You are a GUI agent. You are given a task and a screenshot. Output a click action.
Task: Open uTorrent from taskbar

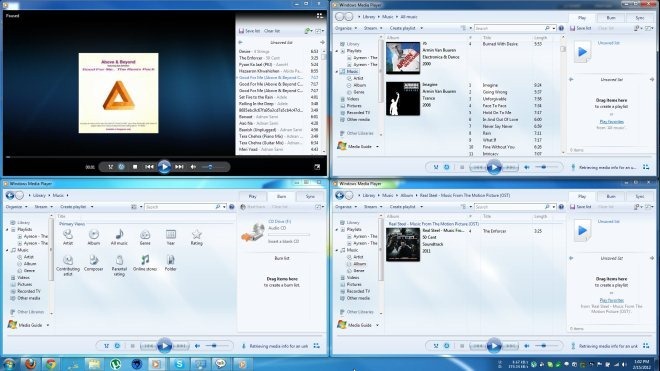(x=115, y=363)
